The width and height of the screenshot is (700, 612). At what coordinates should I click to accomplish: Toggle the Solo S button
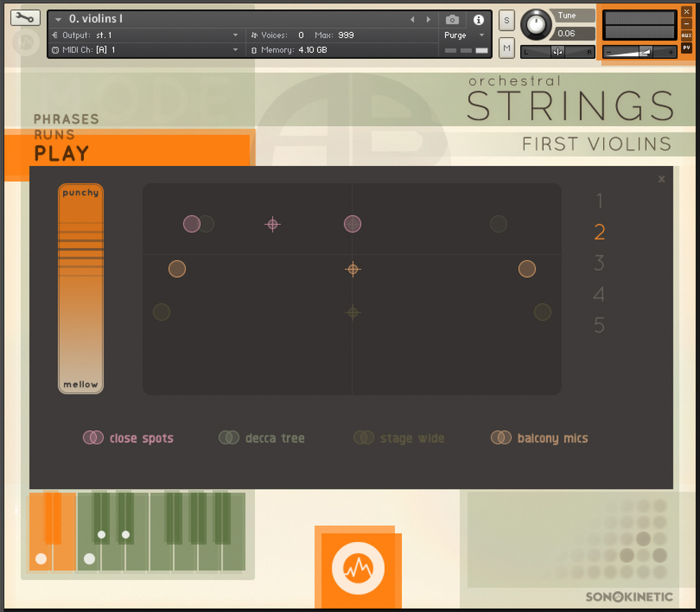point(507,20)
